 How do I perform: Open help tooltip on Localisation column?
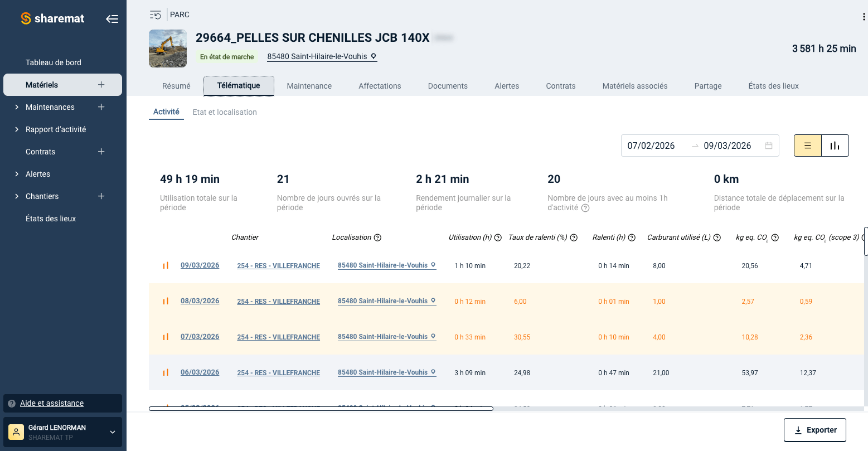tap(378, 237)
